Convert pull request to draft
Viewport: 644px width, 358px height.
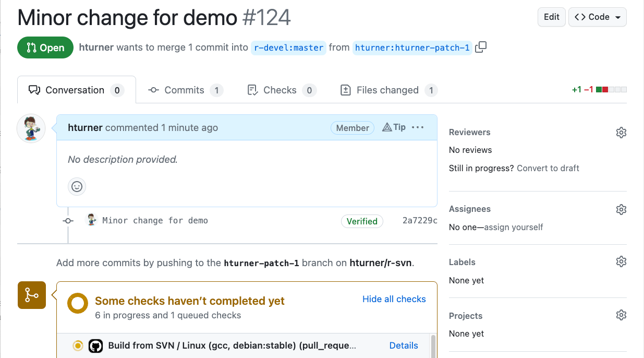(548, 168)
